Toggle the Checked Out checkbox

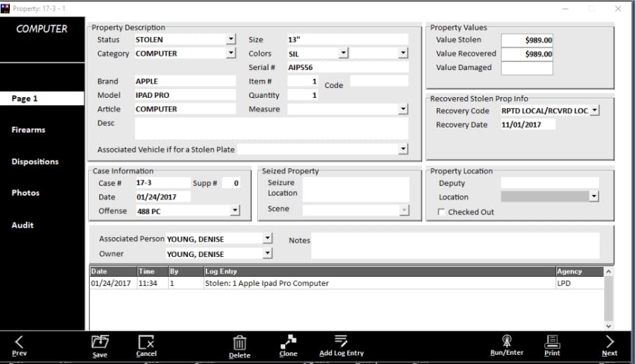click(441, 211)
